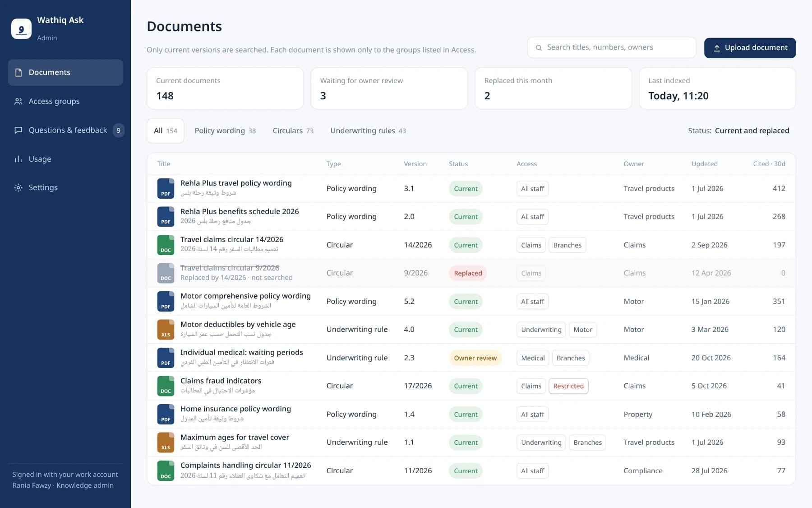Image resolution: width=812 pixels, height=508 pixels.
Task: Click the Restricted access tag
Action: tap(568, 386)
